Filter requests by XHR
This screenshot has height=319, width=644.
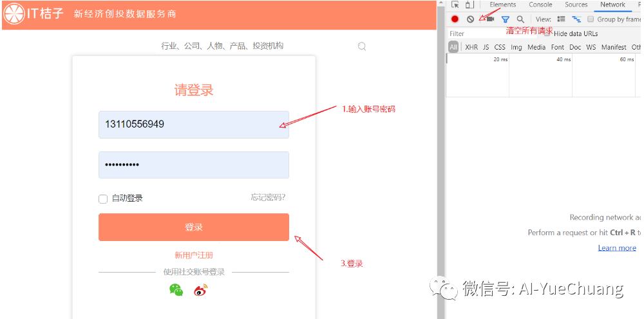tap(471, 47)
